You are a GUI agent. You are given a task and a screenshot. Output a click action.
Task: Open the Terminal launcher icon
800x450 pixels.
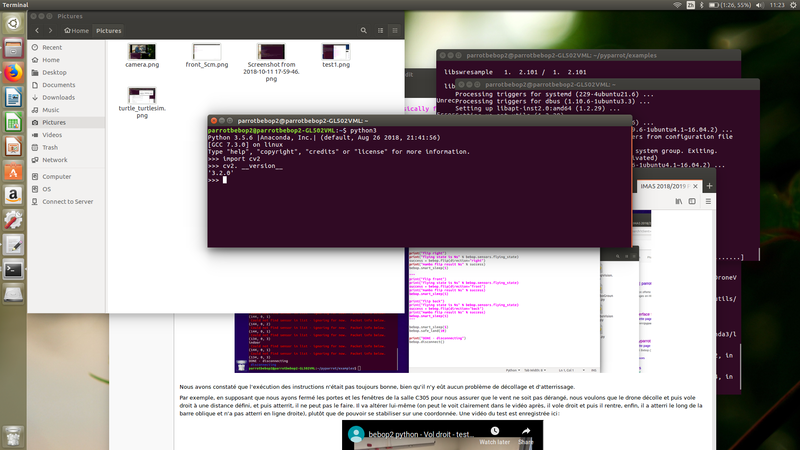pos(14,268)
